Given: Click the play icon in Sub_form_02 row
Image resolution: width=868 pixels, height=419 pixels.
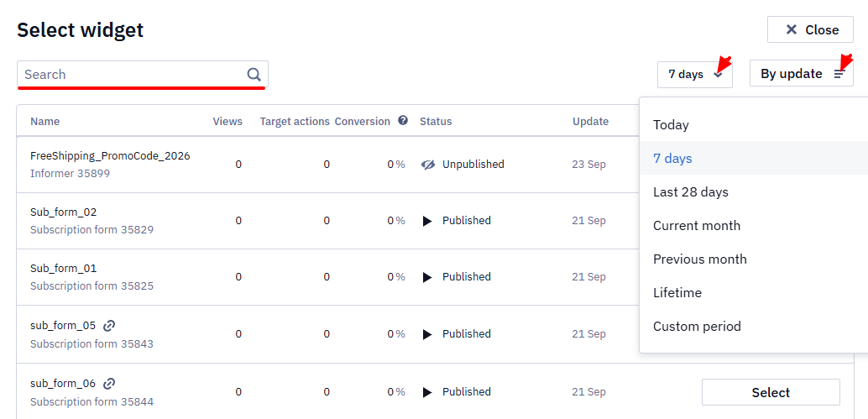Looking at the screenshot, I should [x=427, y=221].
